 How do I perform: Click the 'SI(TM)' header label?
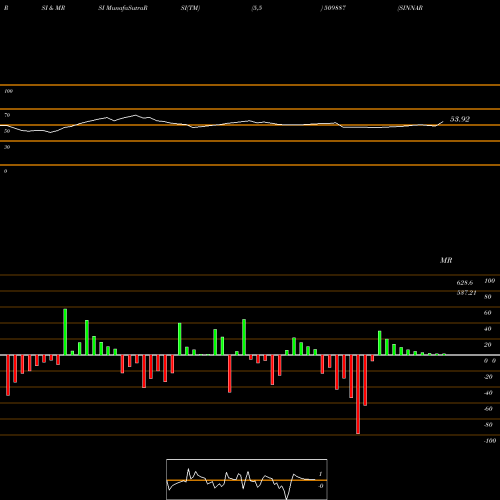pyautogui.click(x=190, y=8)
